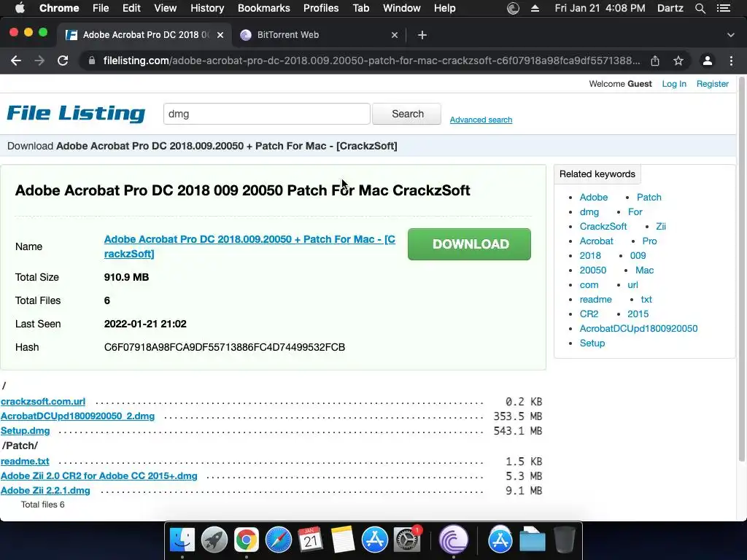The width and height of the screenshot is (747, 560).
Task: Close the BitTorrent Web tab
Action: [x=395, y=35]
